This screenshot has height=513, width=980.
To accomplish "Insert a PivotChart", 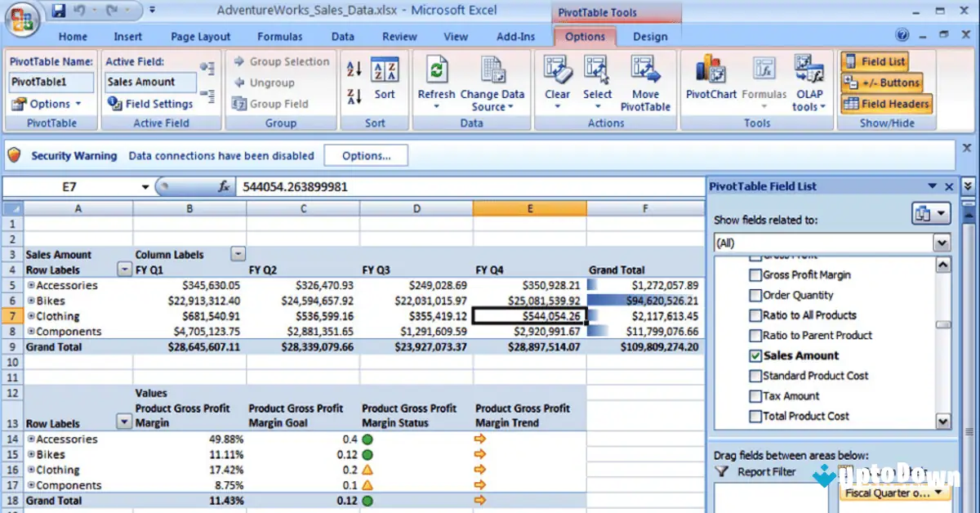I will point(710,82).
